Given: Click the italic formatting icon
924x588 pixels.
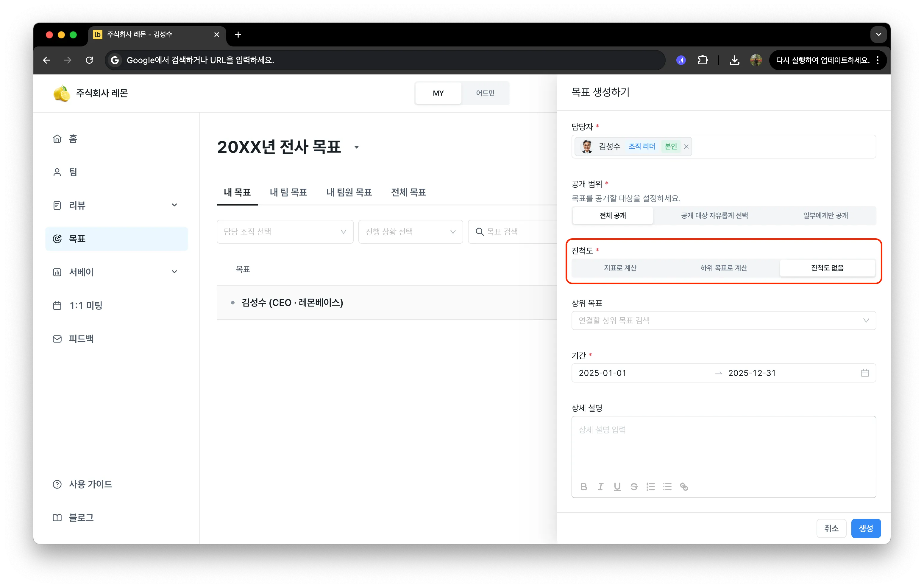Looking at the screenshot, I should 600,487.
